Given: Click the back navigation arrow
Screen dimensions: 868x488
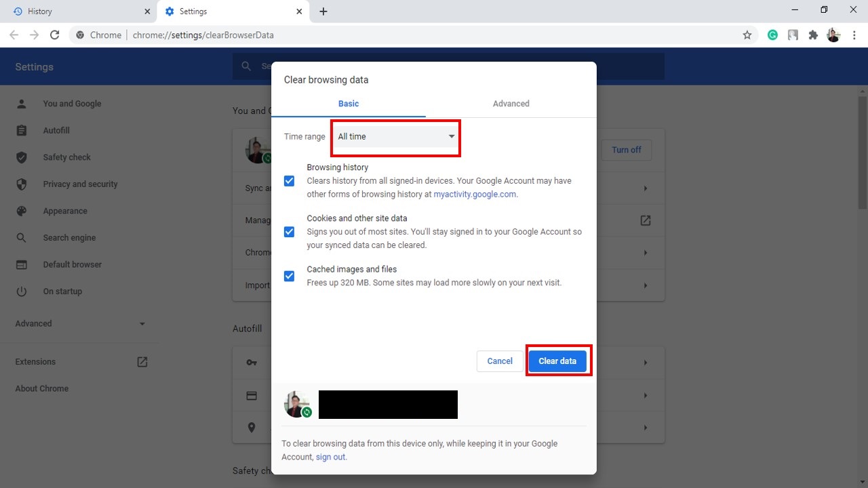Looking at the screenshot, I should point(14,35).
